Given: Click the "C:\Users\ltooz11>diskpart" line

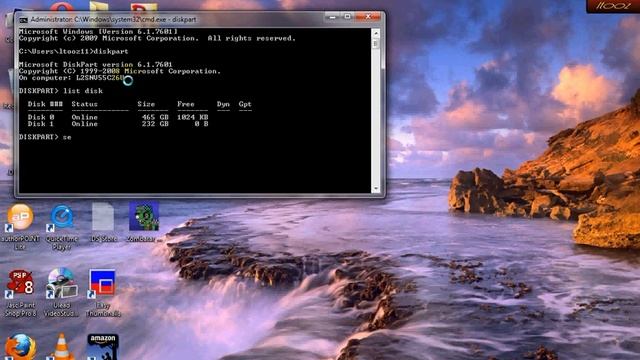Looking at the screenshot, I should (x=73, y=51).
